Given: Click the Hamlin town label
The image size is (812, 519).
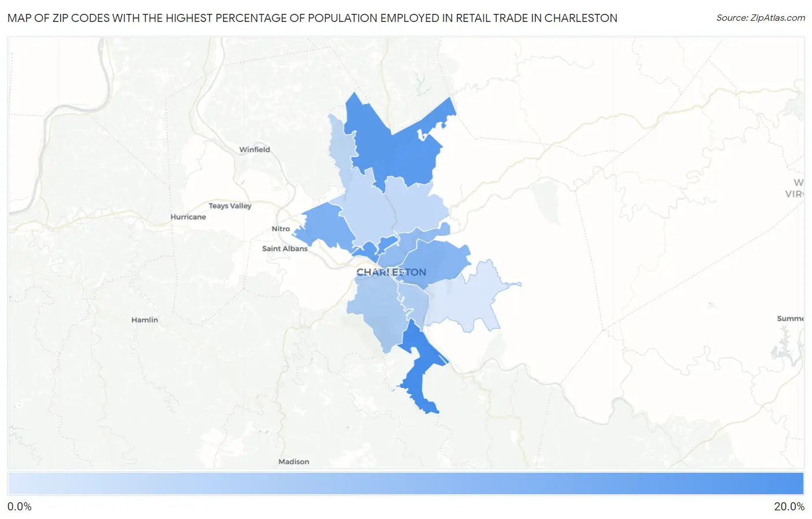Looking at the screenshot, I should [x=144, y=320].
